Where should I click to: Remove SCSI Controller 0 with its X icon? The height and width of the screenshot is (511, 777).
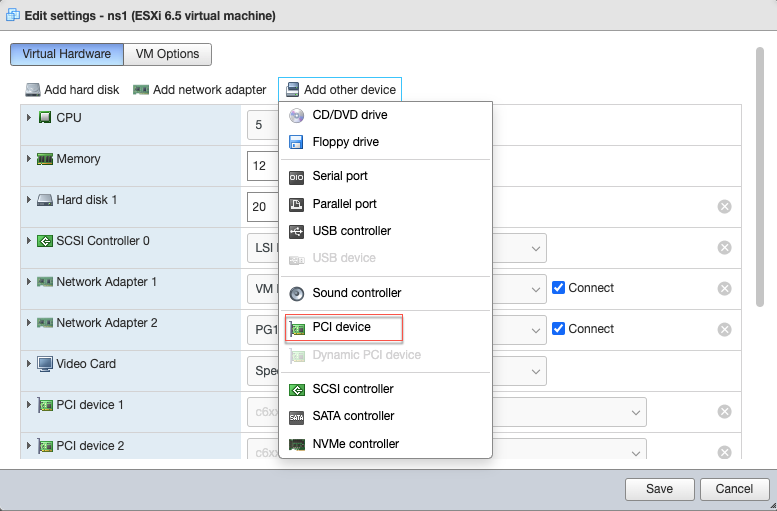(724, 247)
